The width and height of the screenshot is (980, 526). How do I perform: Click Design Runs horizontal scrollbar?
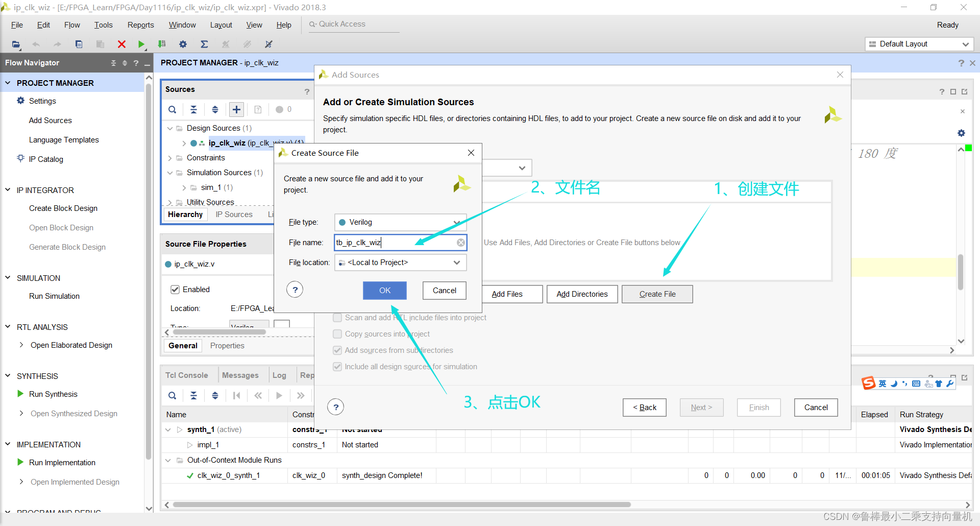coord(401,505)
